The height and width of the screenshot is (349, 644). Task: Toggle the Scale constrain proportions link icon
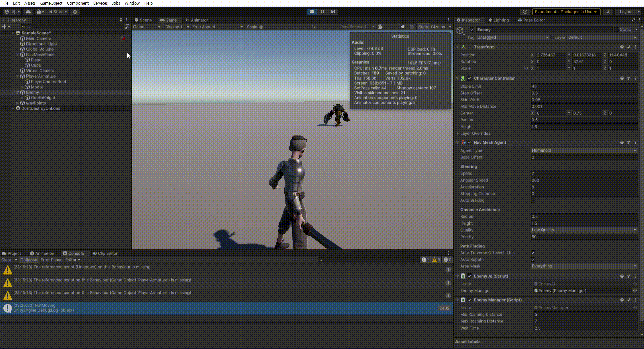[x=526, y=68]
